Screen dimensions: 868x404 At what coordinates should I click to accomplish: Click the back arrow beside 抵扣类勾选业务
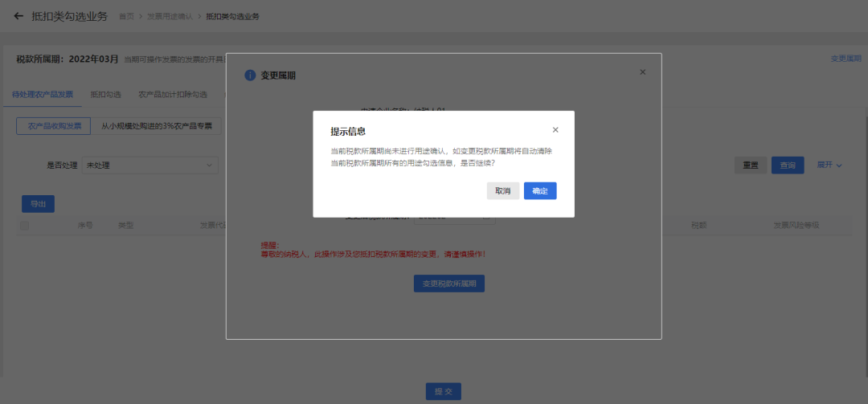(x=18, y=16)
